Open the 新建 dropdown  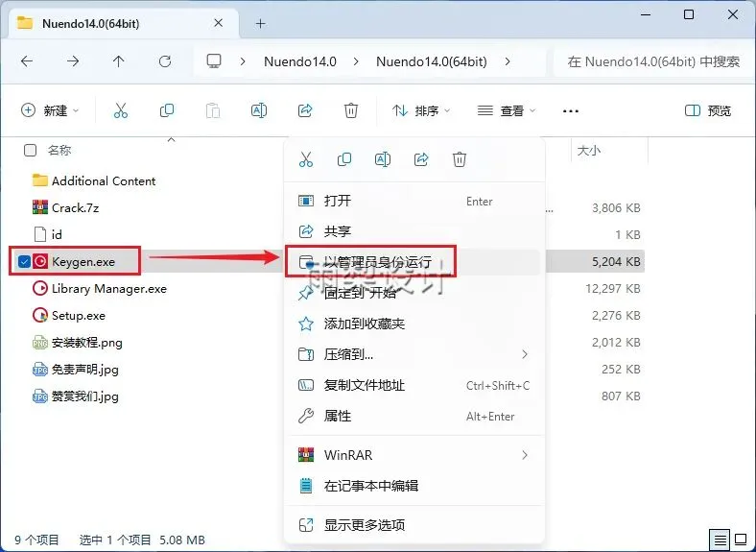click(x=50, y=110)
